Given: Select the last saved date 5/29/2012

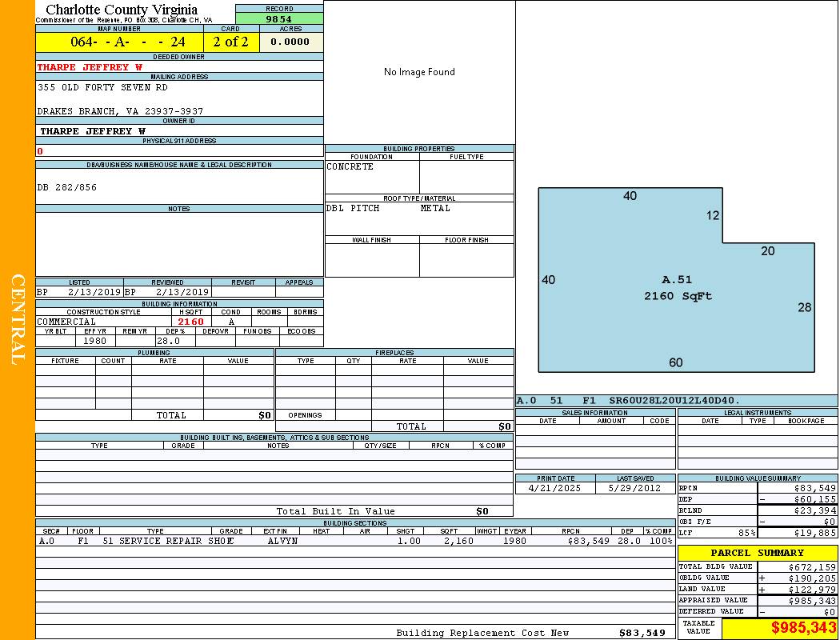Looking at the screenshot, I should (x=635, y=487).
